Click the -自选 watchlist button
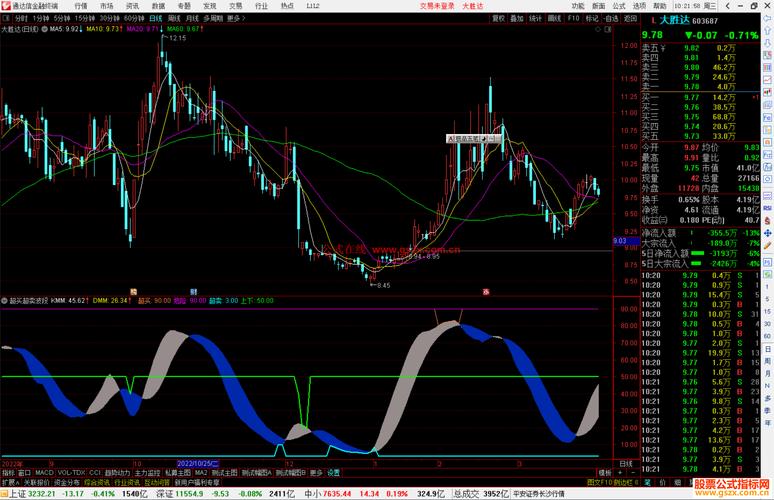 coord(611,18)
